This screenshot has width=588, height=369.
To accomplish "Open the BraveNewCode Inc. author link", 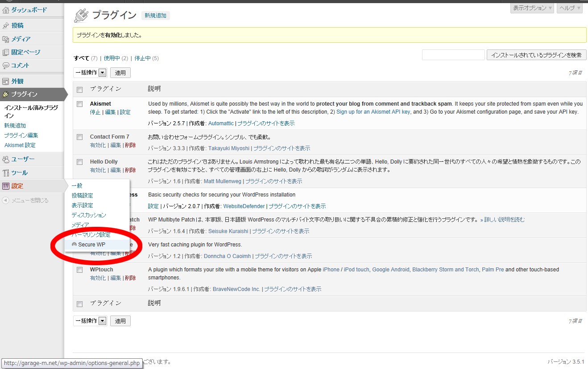I will 236,289.
